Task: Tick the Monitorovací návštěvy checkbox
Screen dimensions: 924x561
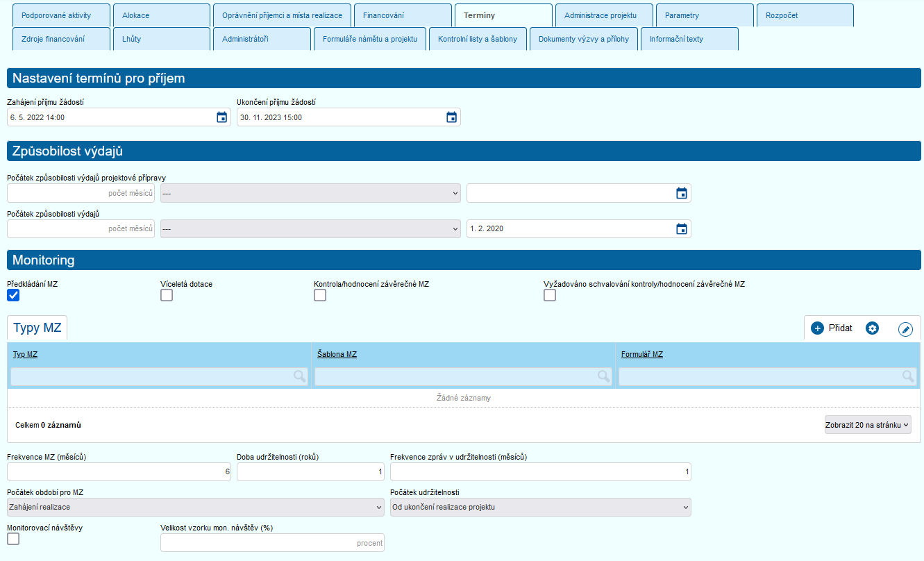Action: (x=13, y=539)
